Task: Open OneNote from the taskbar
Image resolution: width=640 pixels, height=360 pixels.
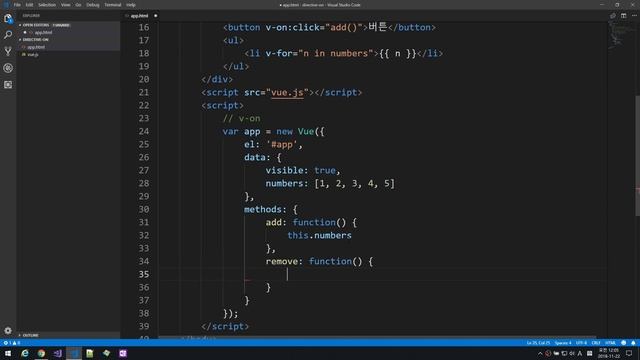Action: tap(122, 353)
